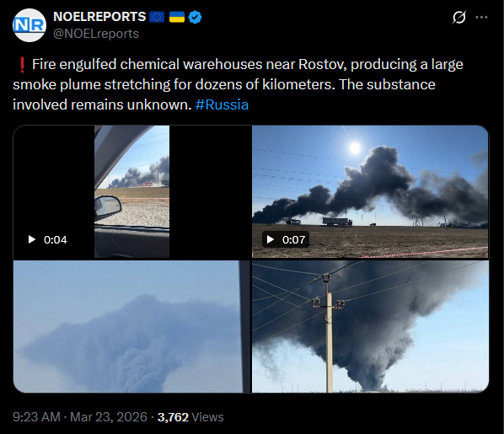Click the tweet text about Rostov fire
Viewport: 504px width, 434px height.
(x=238, y=84)
